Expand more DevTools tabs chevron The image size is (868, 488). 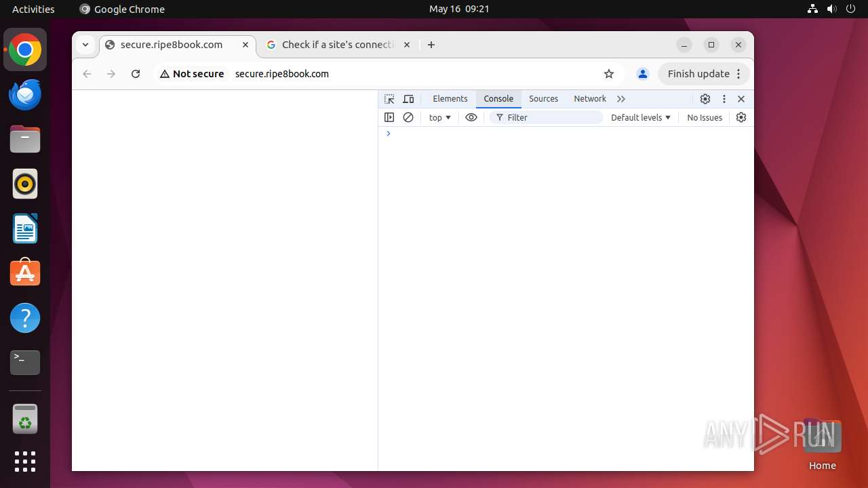pos(621,99)
